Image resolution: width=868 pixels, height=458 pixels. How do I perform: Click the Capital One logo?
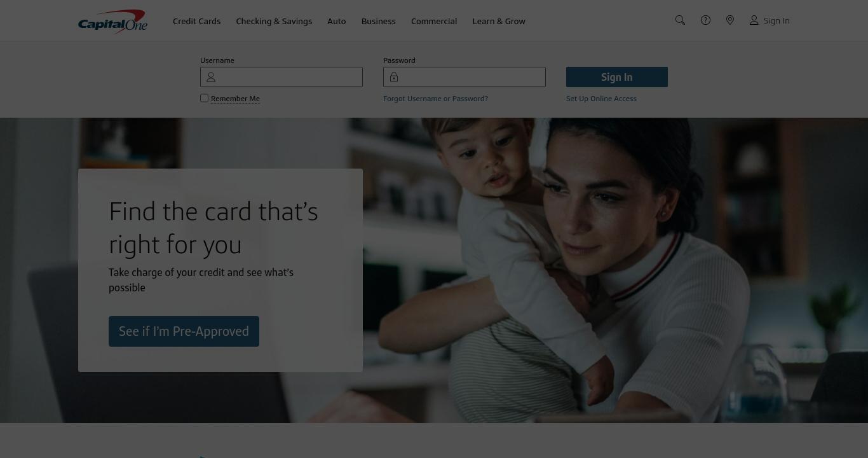click(112, 21)
